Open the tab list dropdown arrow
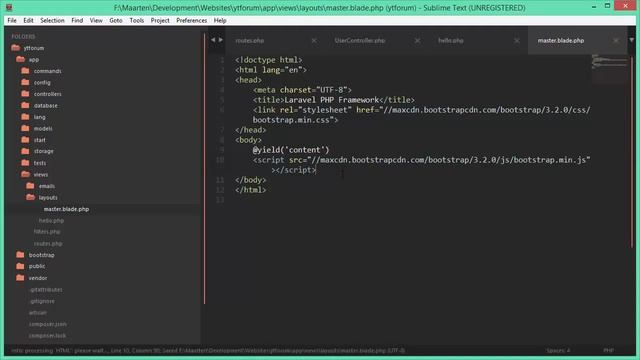The height and width of the screenshot is (360, 640). pos(631,40)
